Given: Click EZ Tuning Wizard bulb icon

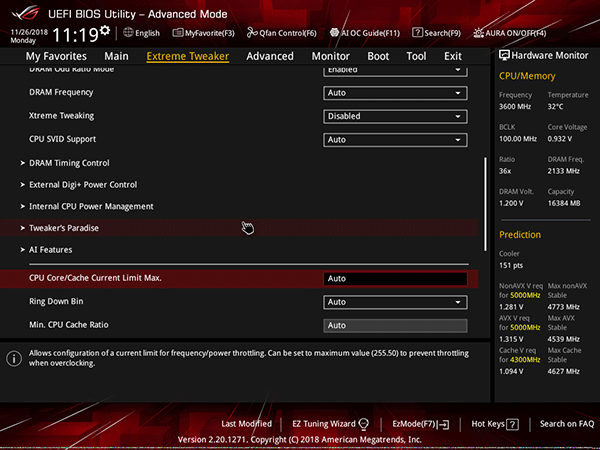Looking at the screenshot, I should 364,424.
